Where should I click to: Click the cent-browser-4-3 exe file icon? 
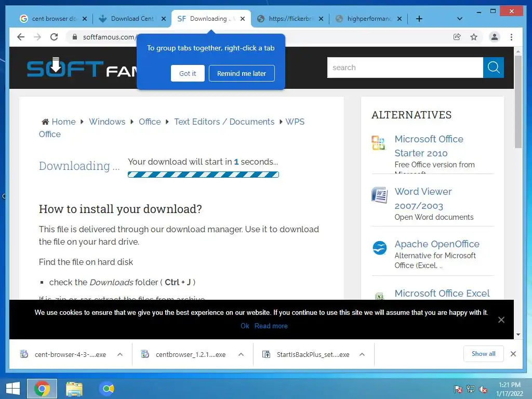(24, 354)
